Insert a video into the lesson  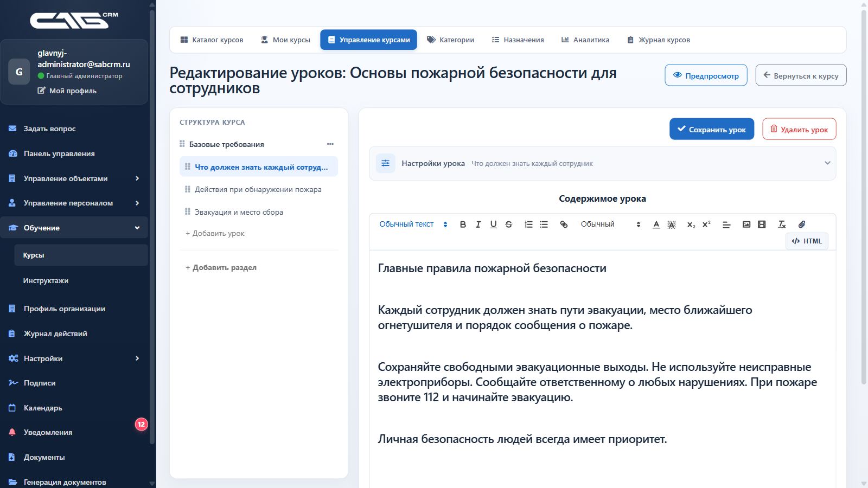click(762, 224)
